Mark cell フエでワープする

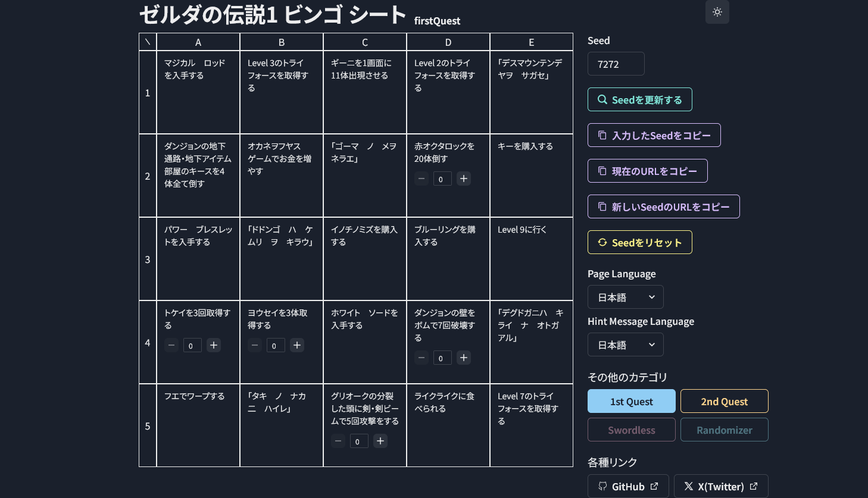coord(198,425)
